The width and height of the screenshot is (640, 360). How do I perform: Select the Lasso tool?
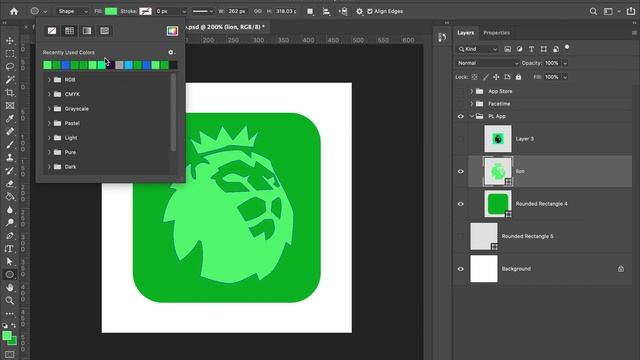point(10,67)
